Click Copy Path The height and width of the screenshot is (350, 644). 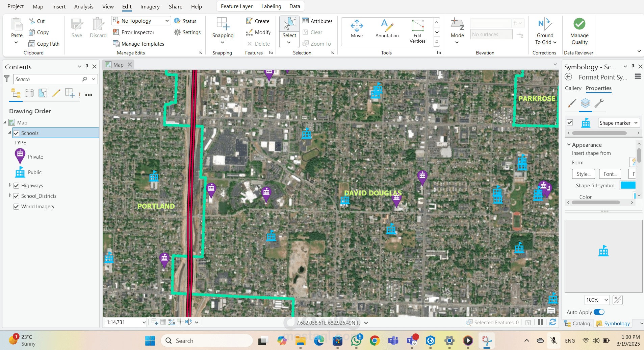point(44,44)
